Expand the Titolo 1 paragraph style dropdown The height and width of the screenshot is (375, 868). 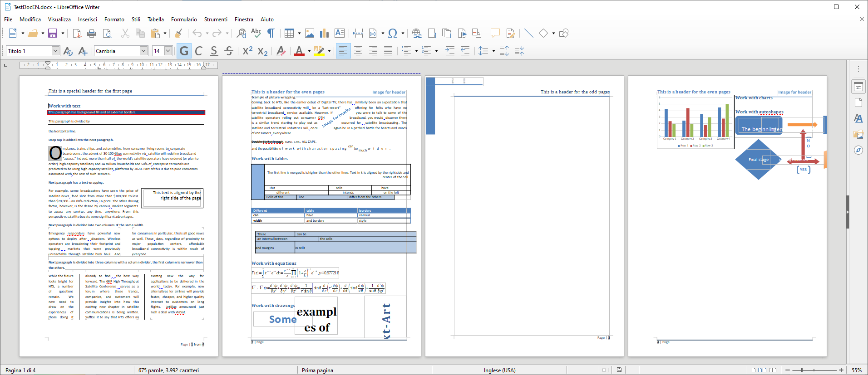tap(55, 51)
